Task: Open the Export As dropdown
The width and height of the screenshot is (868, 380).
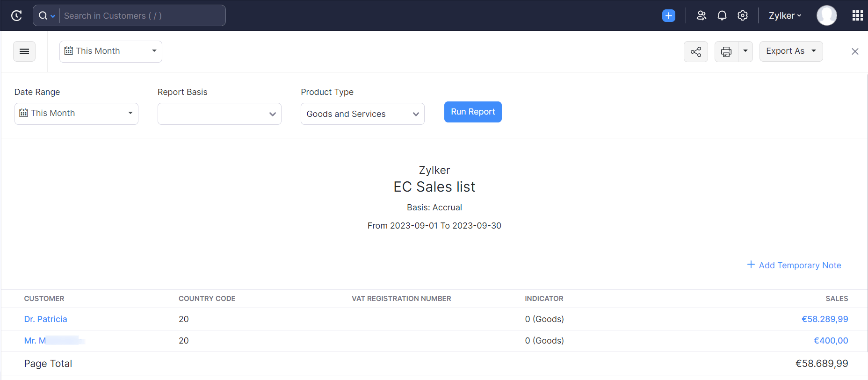Action: coord(791,51)
